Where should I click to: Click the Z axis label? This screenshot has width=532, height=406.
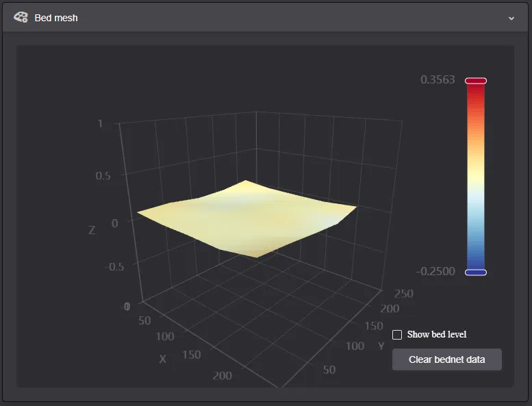click(92, 230)
